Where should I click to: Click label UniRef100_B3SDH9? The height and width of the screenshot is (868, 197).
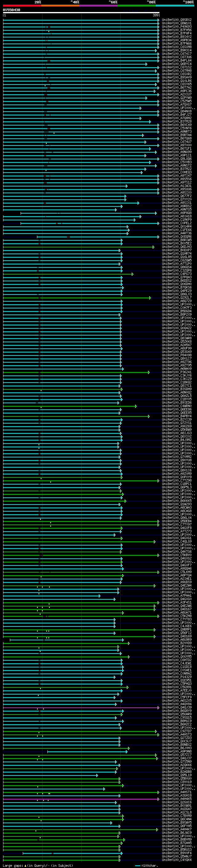tap(177, 389)
